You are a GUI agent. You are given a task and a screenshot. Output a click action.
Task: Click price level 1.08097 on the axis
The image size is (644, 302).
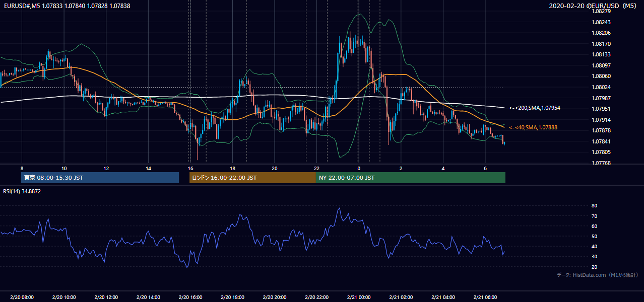601,65
